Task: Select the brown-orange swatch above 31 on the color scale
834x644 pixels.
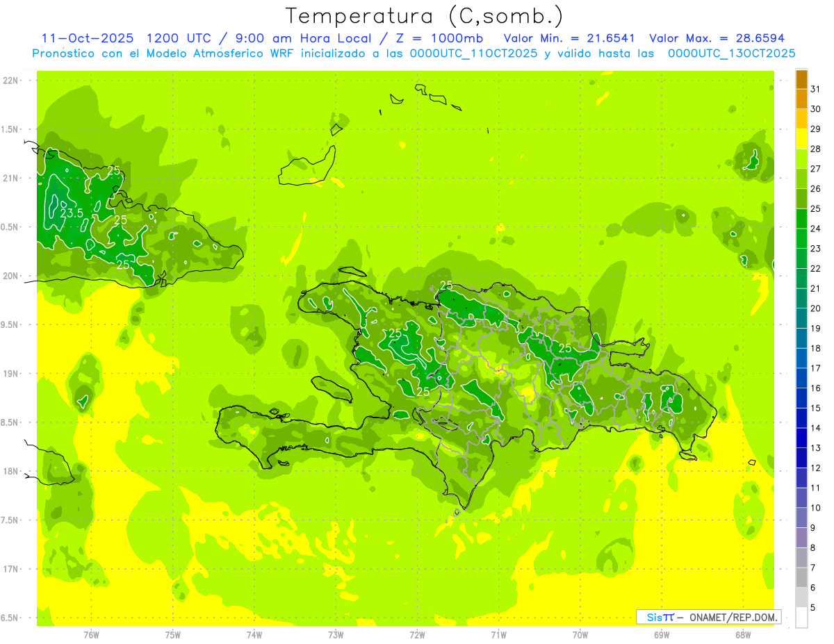Action: pyautogui.click(x=801, y=79)
